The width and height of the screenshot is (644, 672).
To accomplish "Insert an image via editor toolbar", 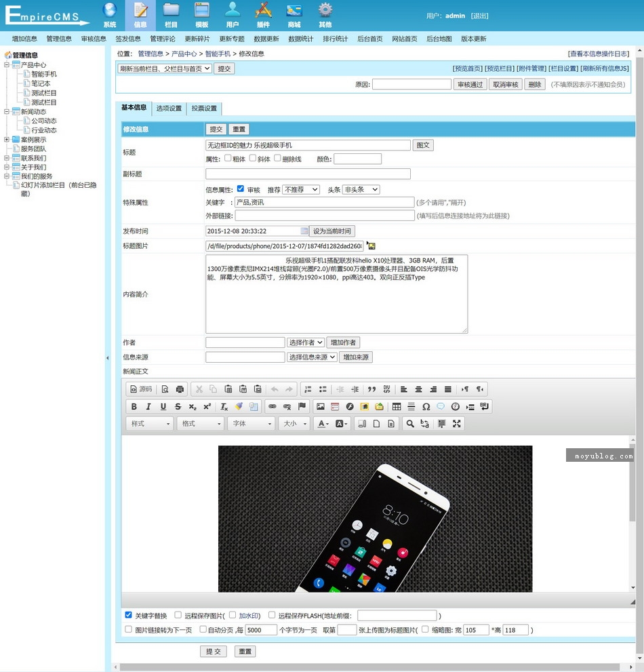I will click(320, 406).
